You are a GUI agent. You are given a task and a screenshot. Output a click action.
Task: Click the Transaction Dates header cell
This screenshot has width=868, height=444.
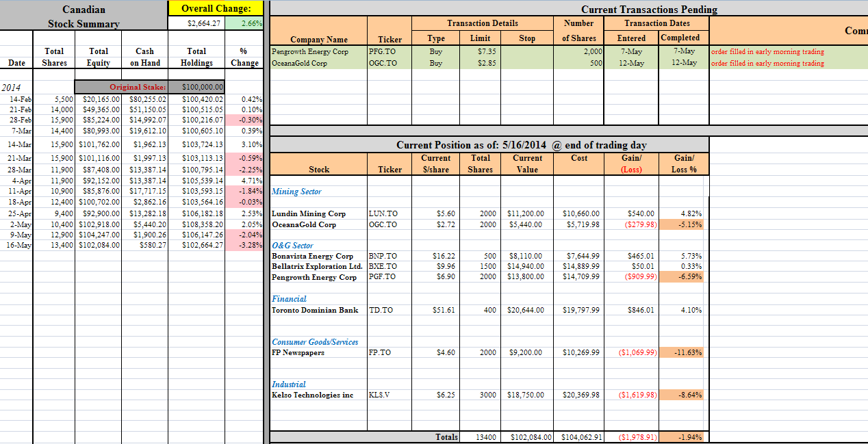(657, 23)
